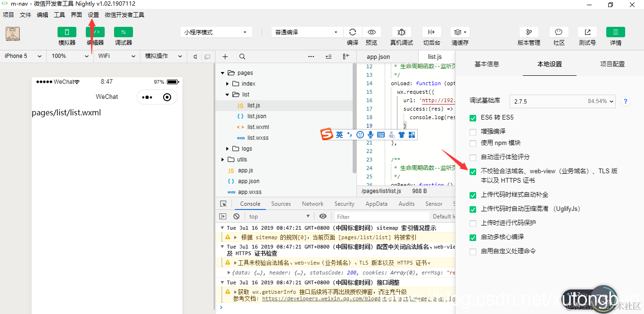
Task: Toggle 不校验合法域名 checkbox
Action: 473,171
